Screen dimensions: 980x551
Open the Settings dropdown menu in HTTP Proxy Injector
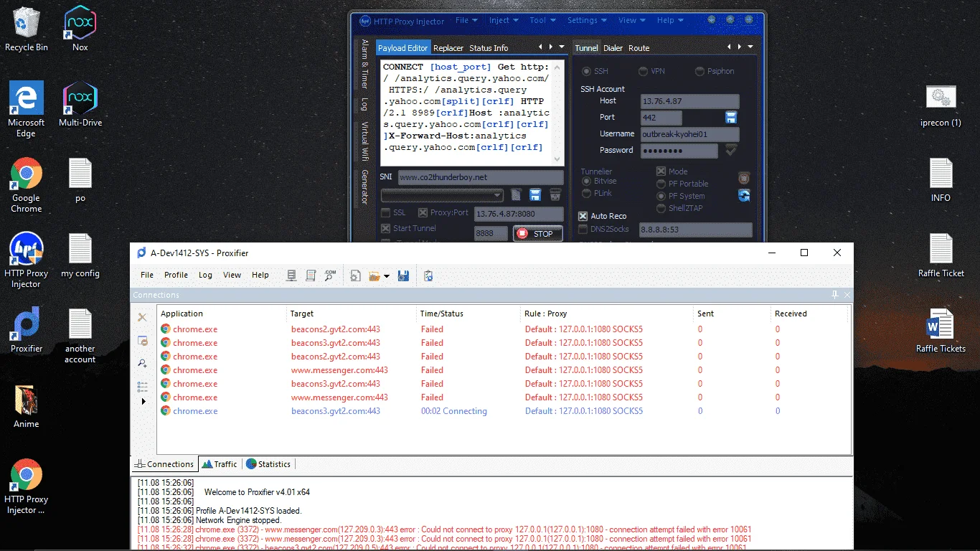pos(587,20)
